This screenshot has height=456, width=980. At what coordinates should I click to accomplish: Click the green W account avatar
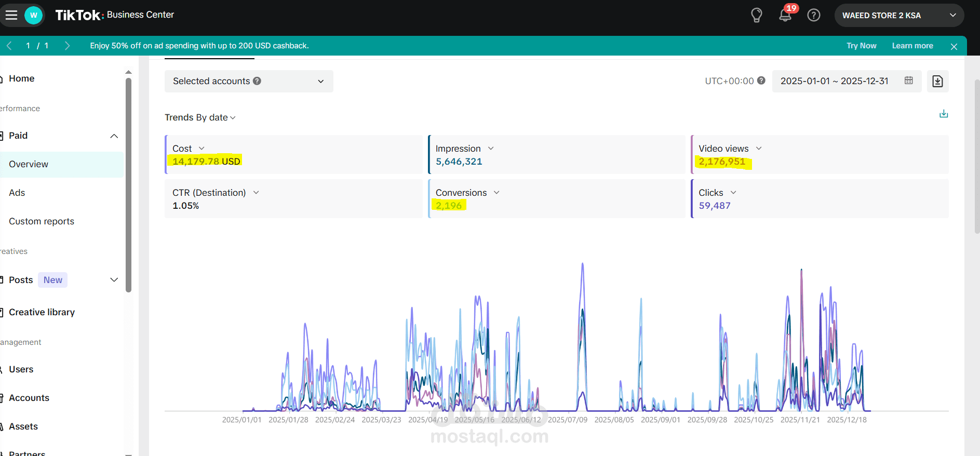point(34,15)
